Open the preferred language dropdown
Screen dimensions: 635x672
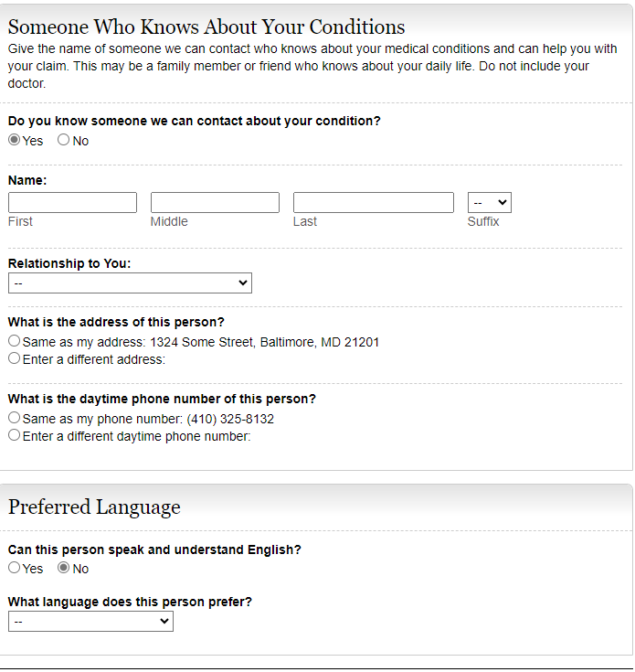point(90,622)
